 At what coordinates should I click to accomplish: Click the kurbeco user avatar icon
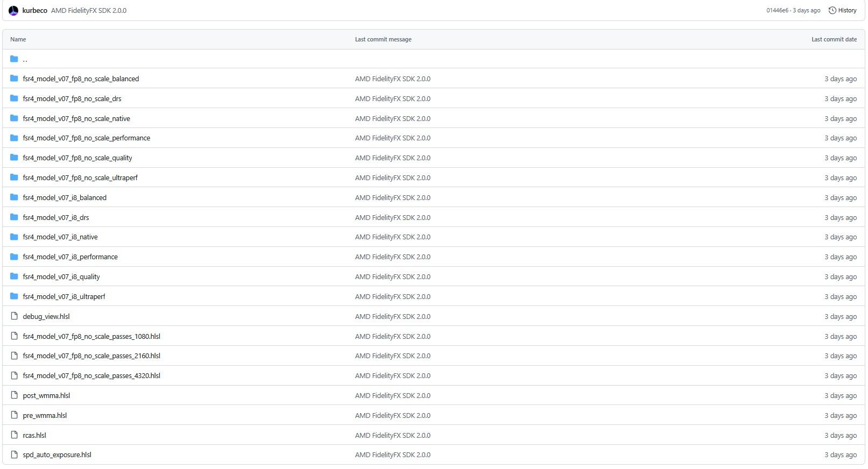coord(13,11)
